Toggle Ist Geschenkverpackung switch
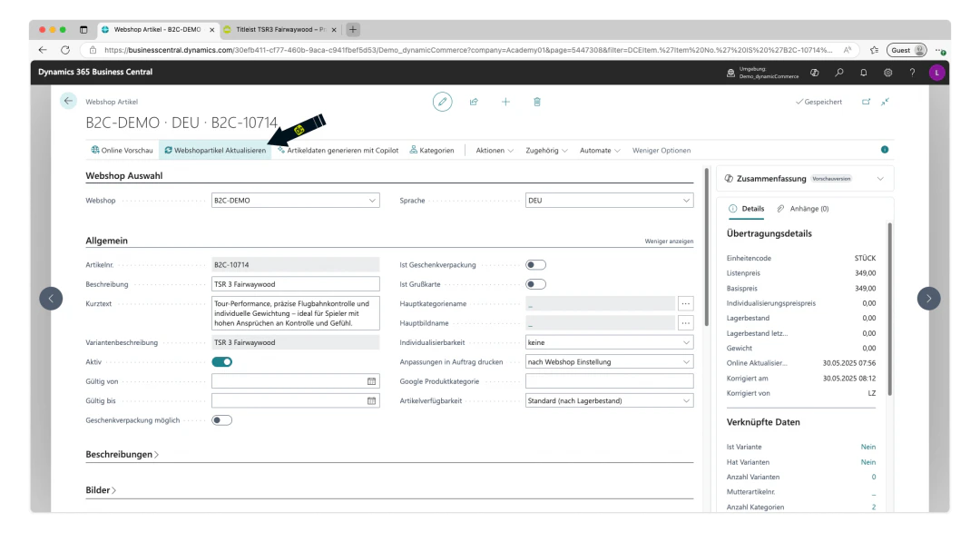The height and width of the screenshot is (552, 980). (535, 264)
